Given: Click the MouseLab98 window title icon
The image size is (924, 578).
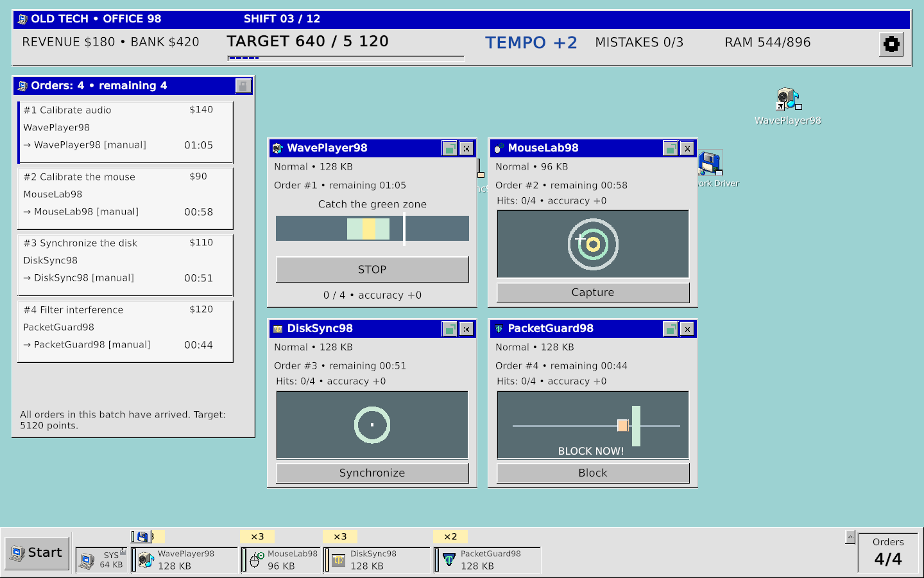Looking at the screenshot, I should click(499, 148).
